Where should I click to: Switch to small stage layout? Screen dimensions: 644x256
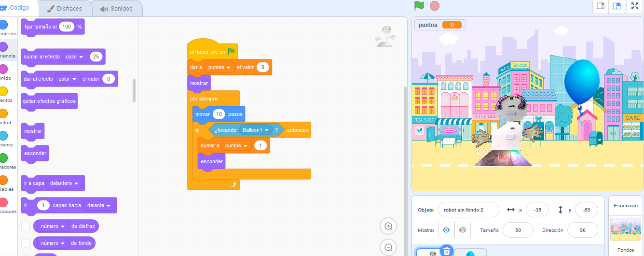(x=601, y=6)
